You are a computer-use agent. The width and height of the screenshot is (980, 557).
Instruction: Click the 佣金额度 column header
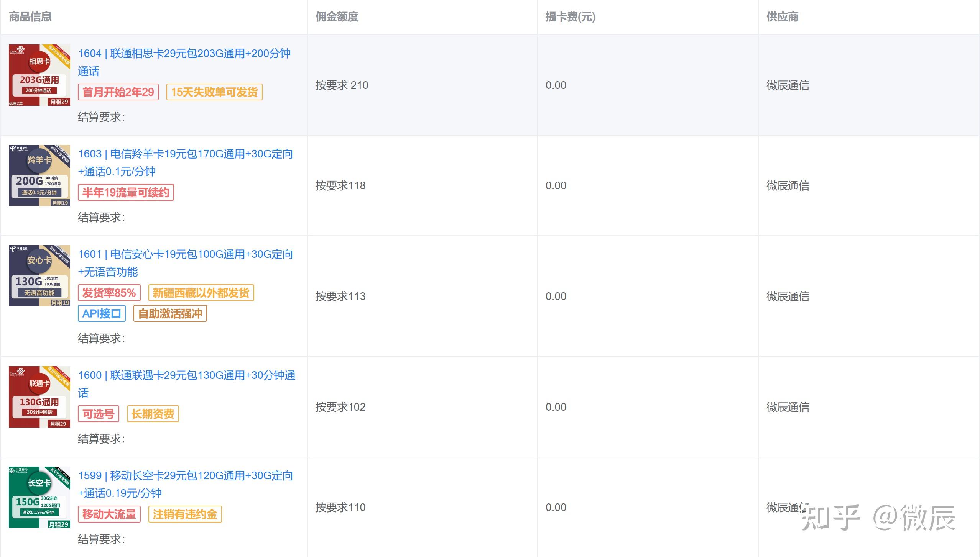pyautogui.click(x=337, y=17)
